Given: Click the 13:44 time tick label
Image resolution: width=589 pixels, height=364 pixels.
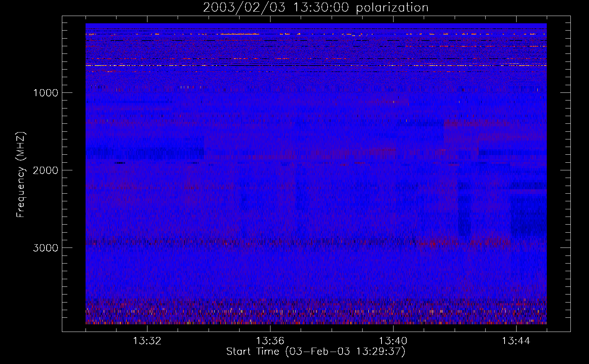Looking at the screenshot, I should coord(516,341).
